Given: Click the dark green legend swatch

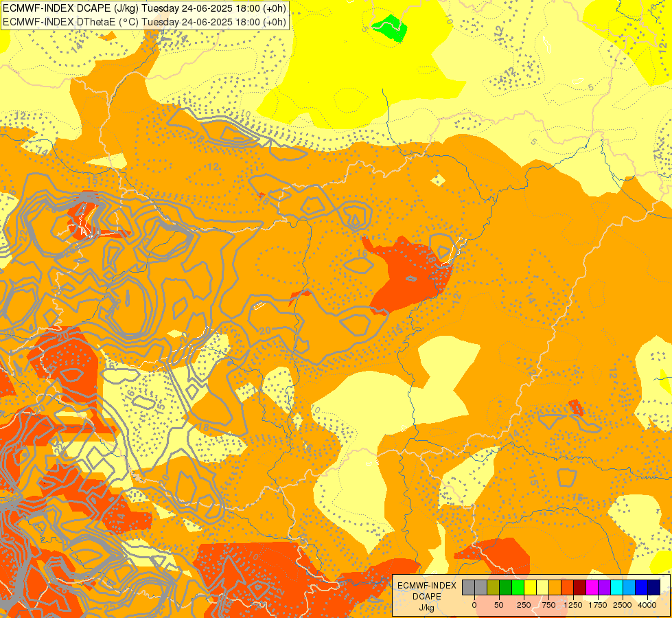Looking at the screenshot, I should click(x=506, y=588).
